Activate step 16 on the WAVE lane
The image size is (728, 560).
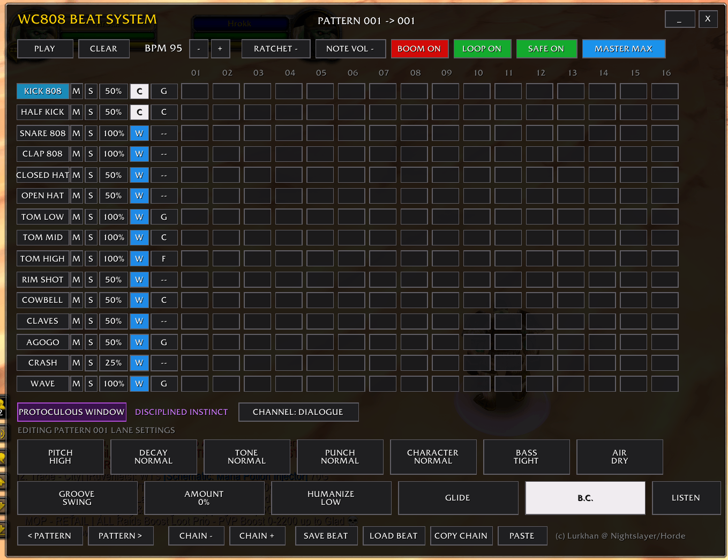pos(665,384)
